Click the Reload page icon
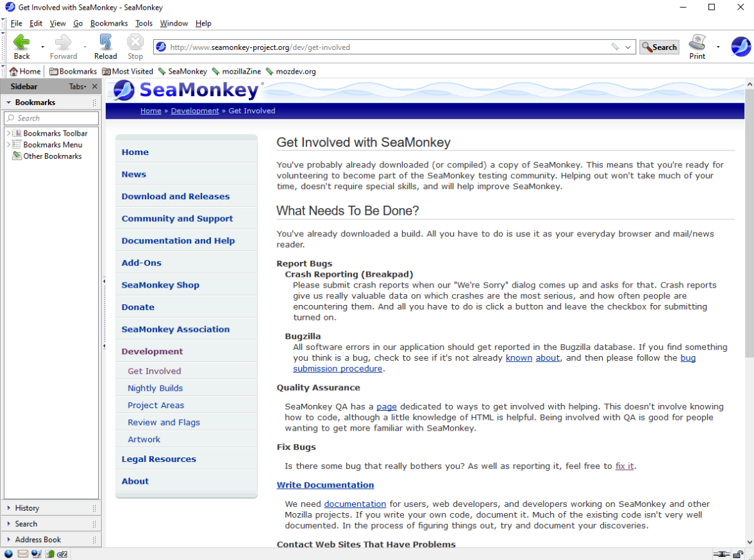The image size is (754, 560). point(106,43)
